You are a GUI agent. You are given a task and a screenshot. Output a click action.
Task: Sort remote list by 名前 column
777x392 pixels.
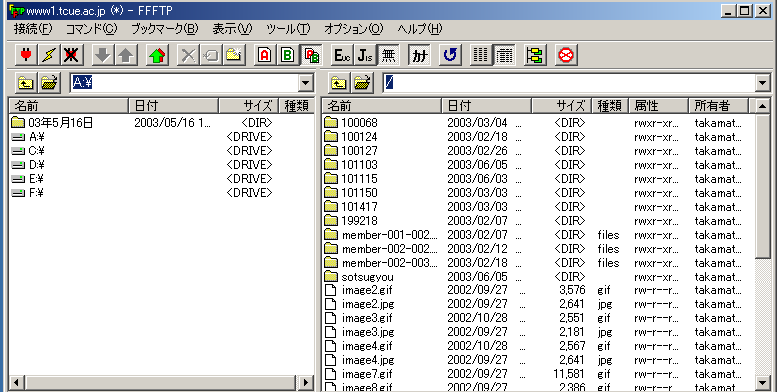[382, 106]
